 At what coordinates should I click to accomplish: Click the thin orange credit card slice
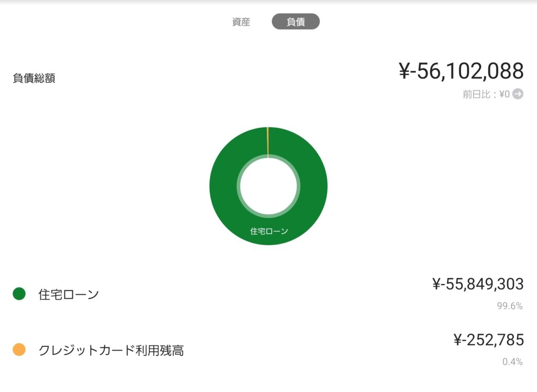tap(267, 141)
